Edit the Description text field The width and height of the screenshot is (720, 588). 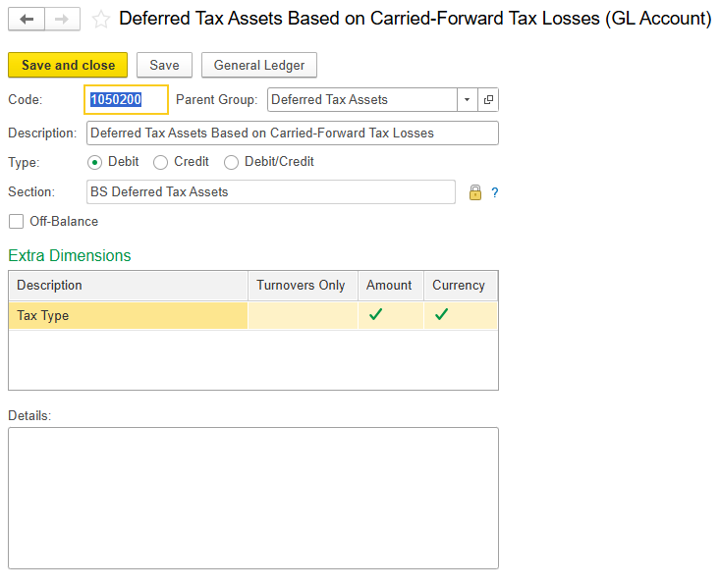coord(293,134)
